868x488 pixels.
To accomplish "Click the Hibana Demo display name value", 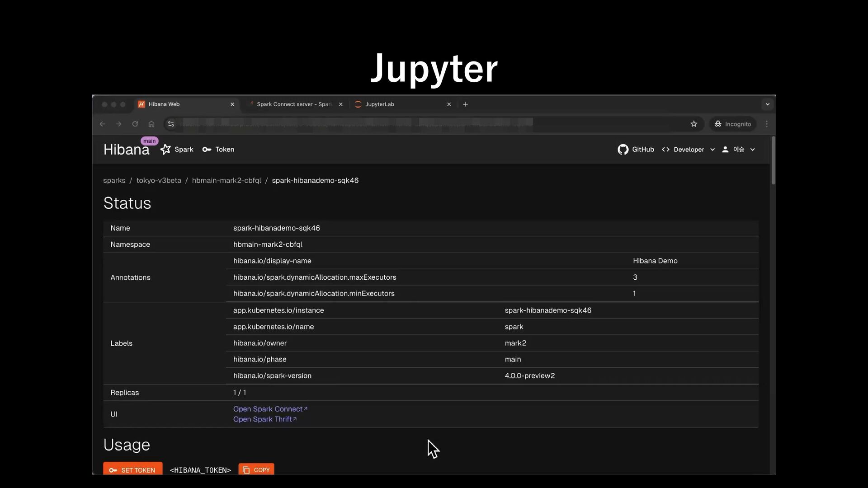I will click(x=655, y=261).
